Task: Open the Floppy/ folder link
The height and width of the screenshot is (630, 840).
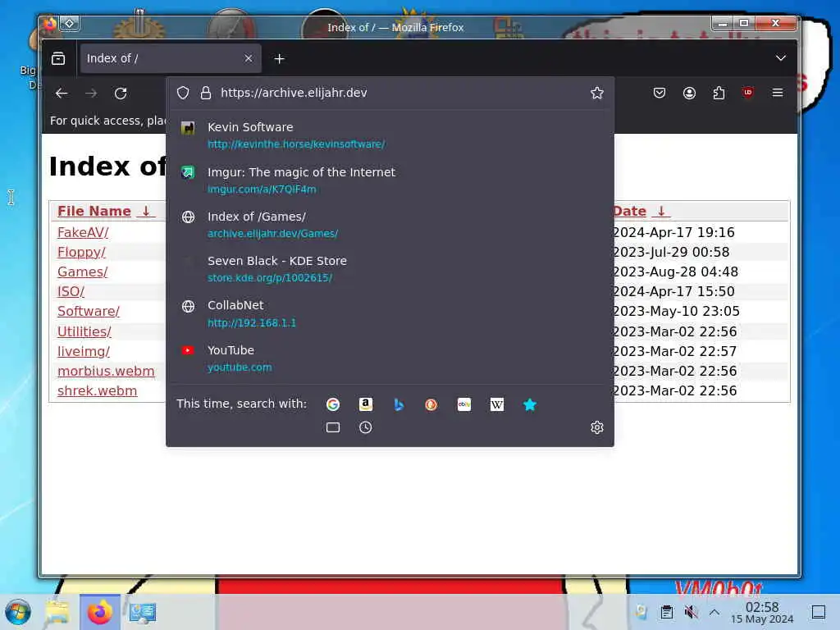Action: [x=81, y=252]
